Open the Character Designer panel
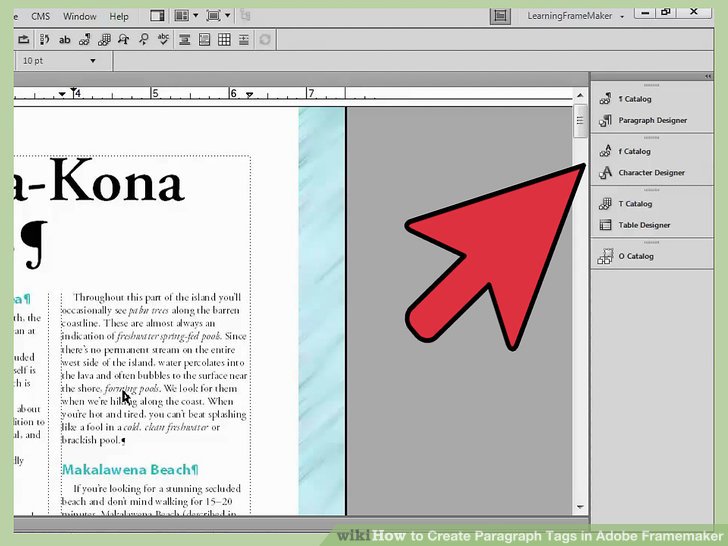 tap(651, 173)
